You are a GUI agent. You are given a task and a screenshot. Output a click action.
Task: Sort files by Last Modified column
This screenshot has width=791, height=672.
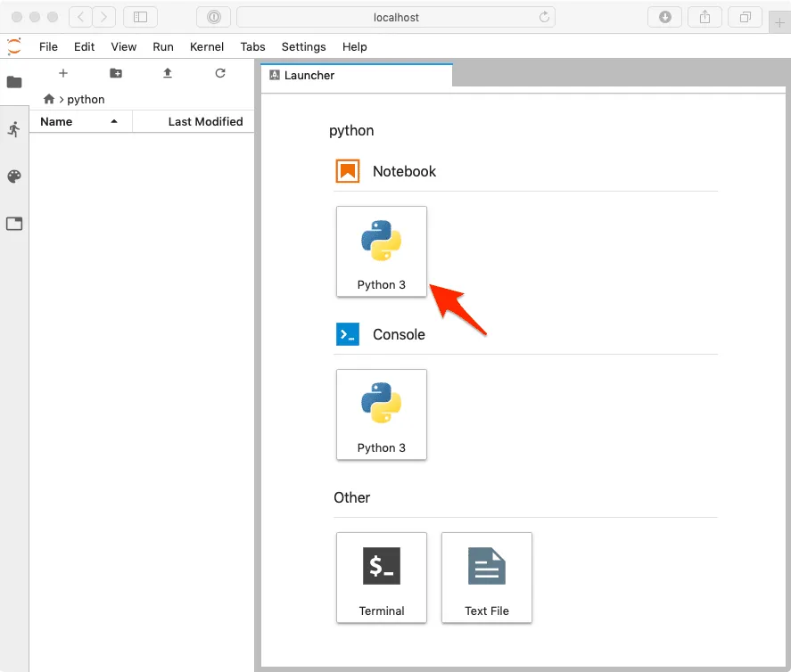194,121
